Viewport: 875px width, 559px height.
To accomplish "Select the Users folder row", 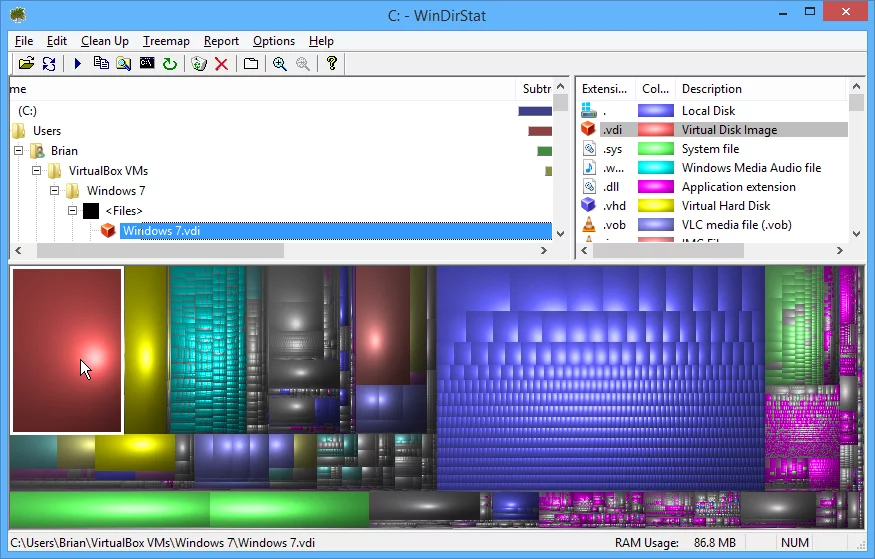I will click(47, 131).
